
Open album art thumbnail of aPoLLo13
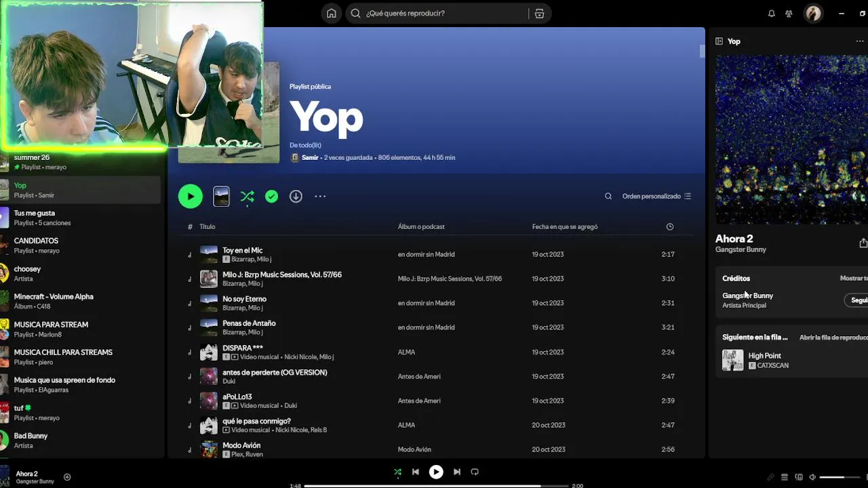209,401
